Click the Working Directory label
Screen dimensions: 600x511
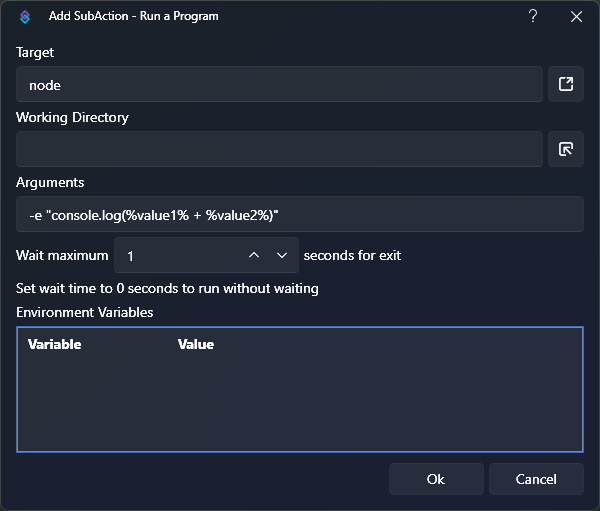click(x=72, y=117)
